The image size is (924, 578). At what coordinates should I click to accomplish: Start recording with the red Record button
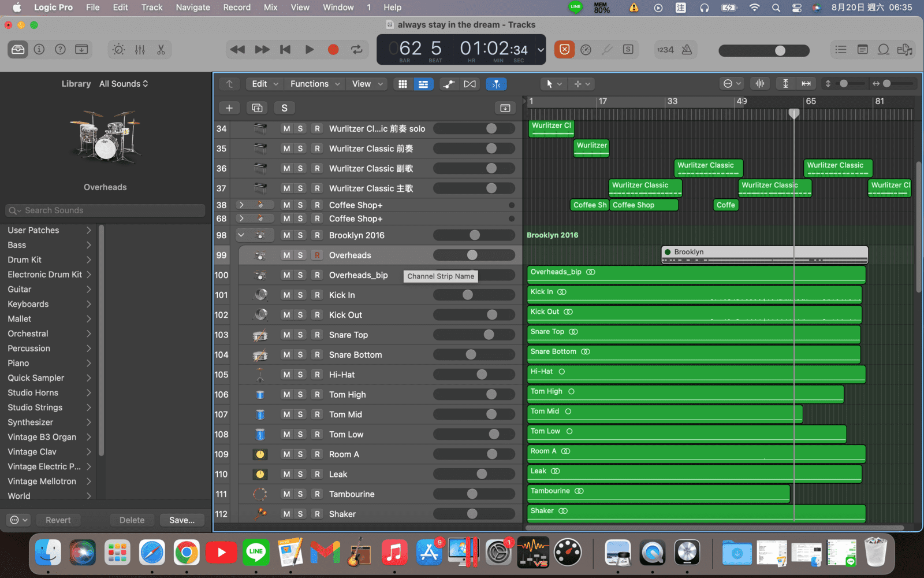click(333, 50)
